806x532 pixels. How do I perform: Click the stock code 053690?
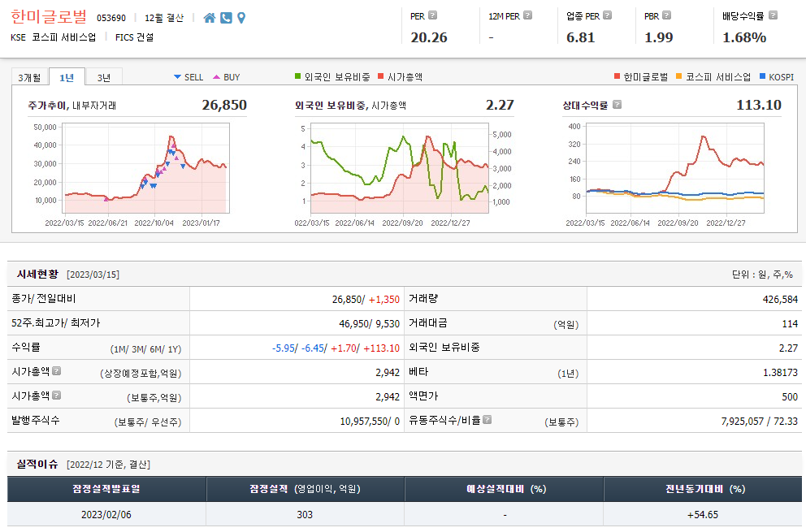111,18
